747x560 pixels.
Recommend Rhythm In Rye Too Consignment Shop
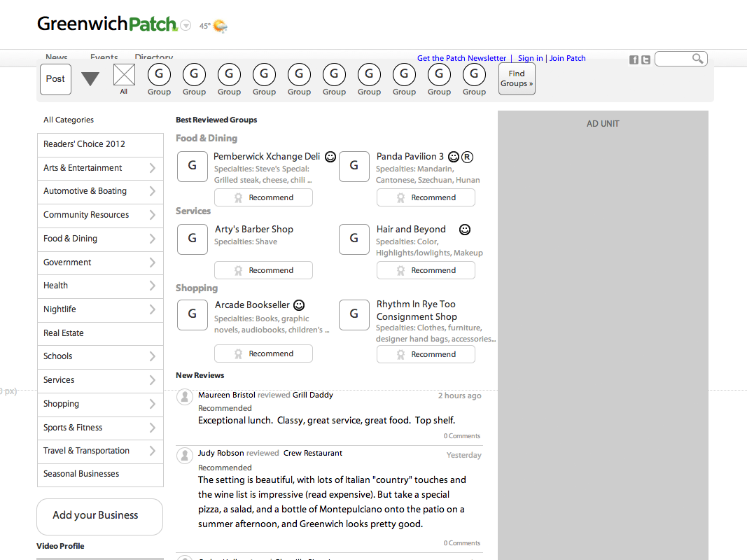coord(426,354)
